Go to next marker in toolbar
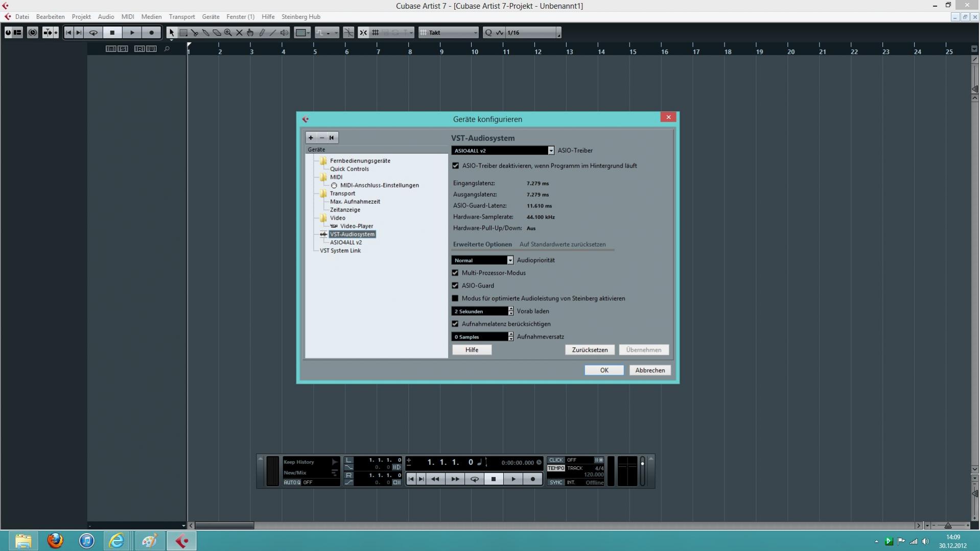This screenshot has height=551, width=980. tap(79, 33)
